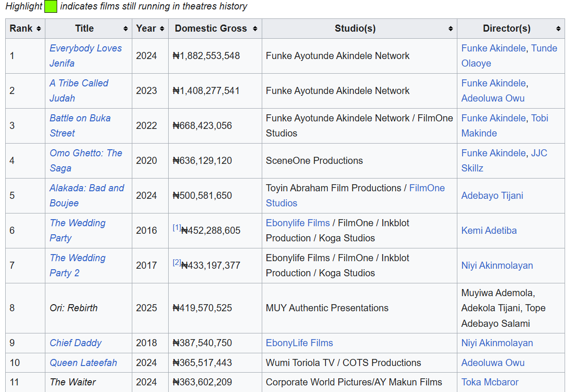This screenshot has height=392, width=575.
Task: Sort the Studio(s) column via arrows
Action: 451,29
